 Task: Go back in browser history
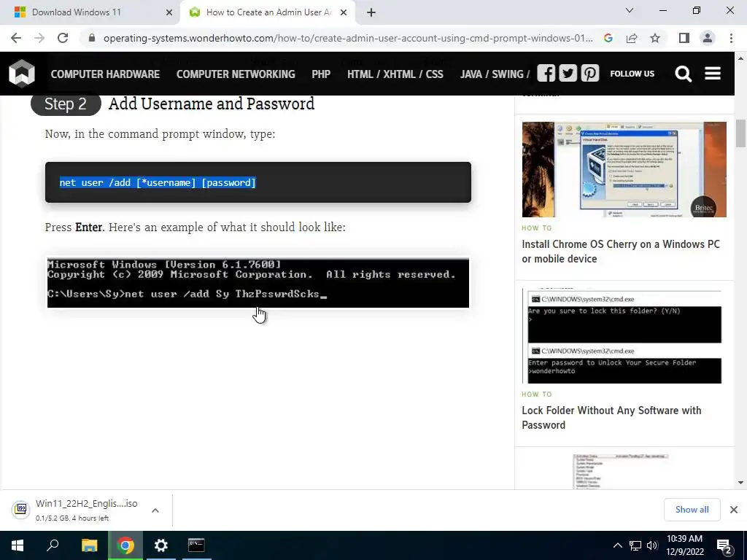click(x=16, y=38)
